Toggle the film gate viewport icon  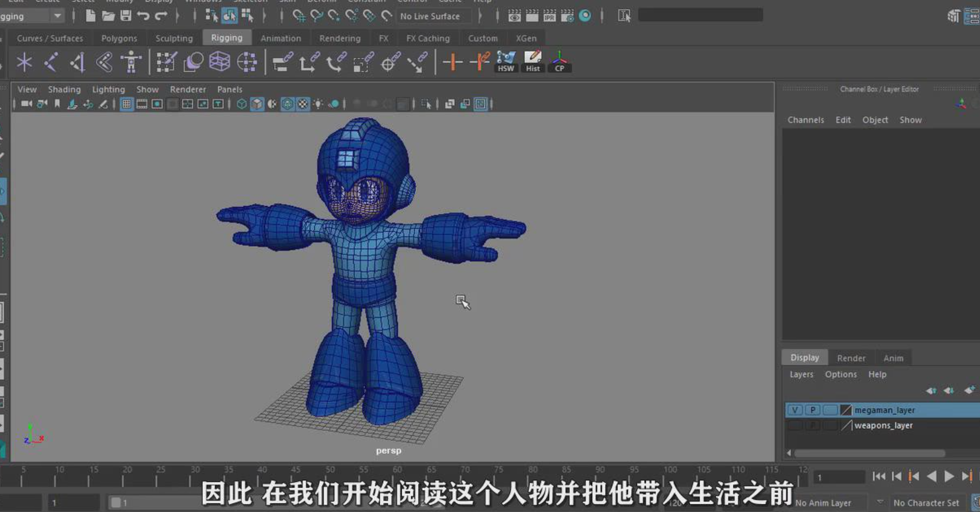tap(142, 104)
